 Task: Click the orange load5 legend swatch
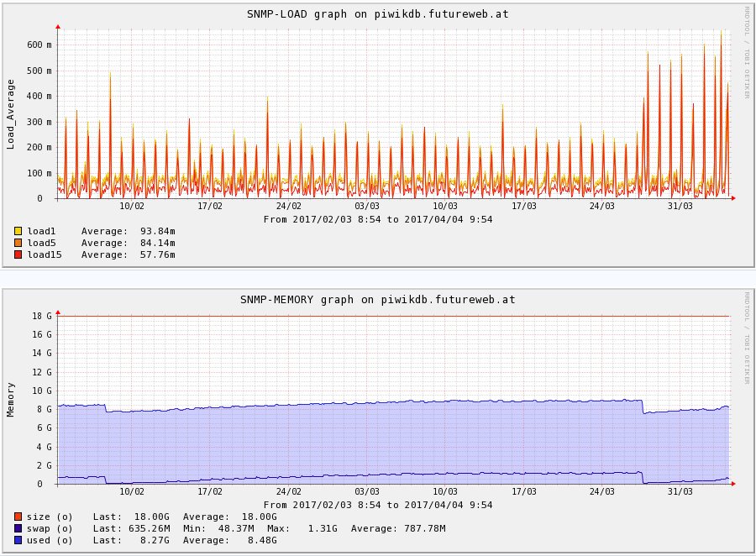point(18,243)
